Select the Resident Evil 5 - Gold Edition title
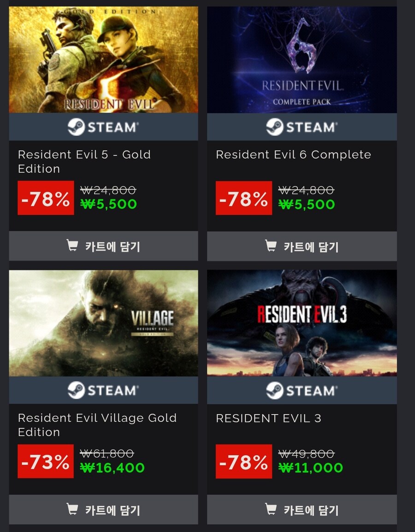Viewport: 415px width, 532px height. pos(84,162)
